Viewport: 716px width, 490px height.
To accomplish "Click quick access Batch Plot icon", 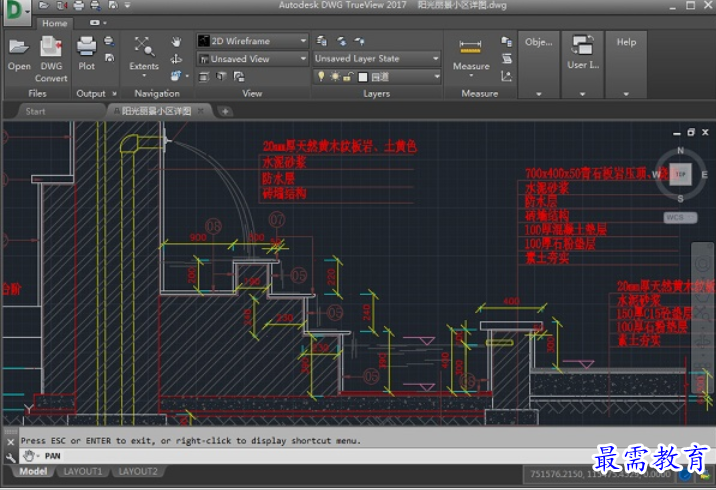I will click(x=95, y=5).
